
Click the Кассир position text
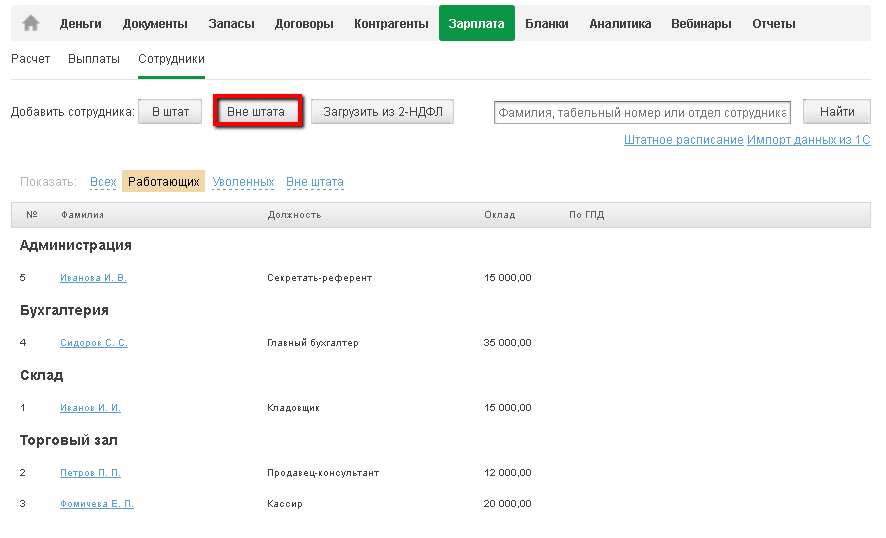click(285, 504)
